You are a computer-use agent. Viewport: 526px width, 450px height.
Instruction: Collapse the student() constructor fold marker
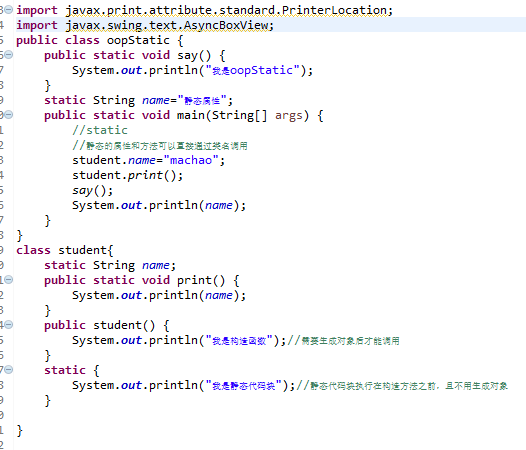pos(9,324)
